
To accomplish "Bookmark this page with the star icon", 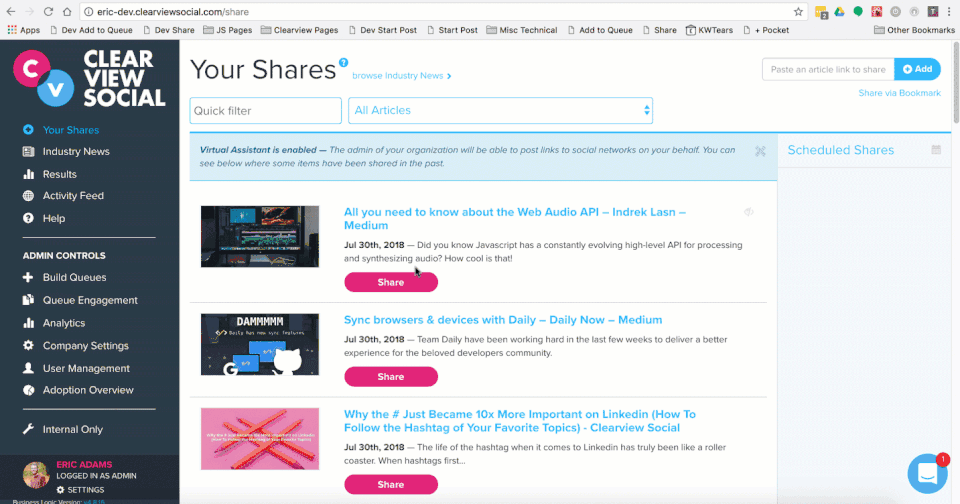I will [x=798, y=12].
